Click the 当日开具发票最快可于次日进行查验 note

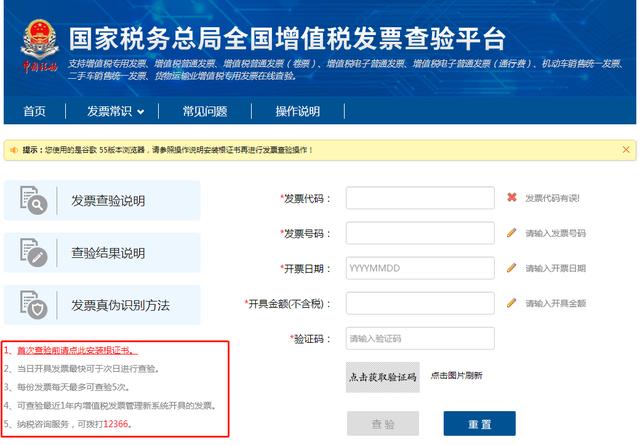point(87,369)
